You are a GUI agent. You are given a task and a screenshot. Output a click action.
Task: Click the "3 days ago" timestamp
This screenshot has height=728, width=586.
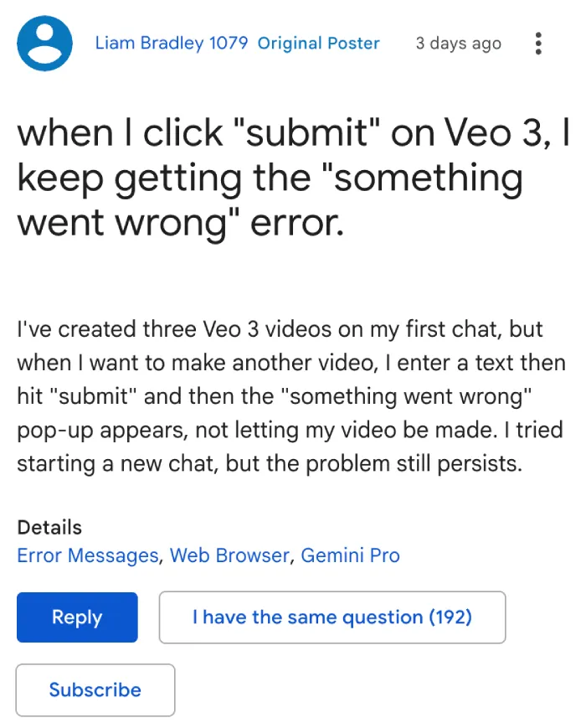(459, 44)
